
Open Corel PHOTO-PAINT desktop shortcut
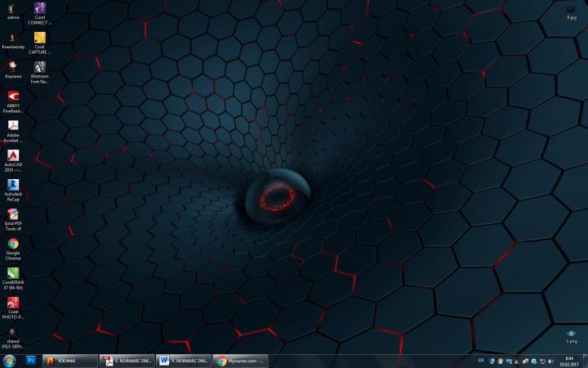coord(13,308)
